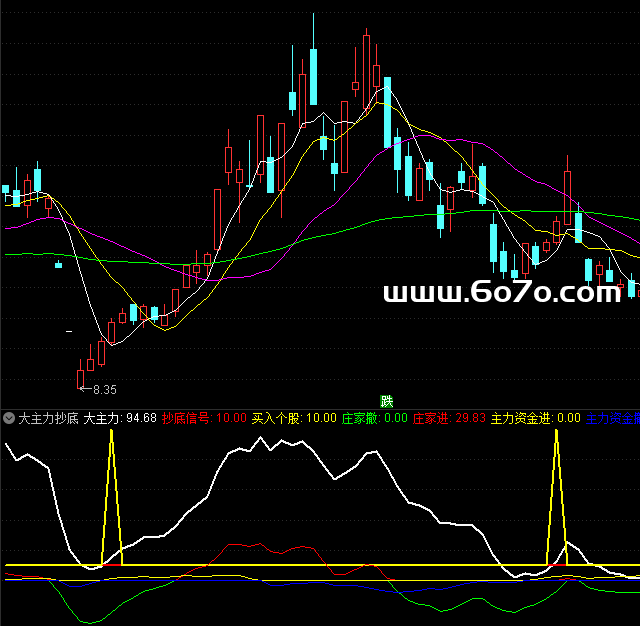Image resolution: width=640 pixels, height=626 pixels.
Task: Select the yellow 买入个股 label
Action: tap(277, 418)
